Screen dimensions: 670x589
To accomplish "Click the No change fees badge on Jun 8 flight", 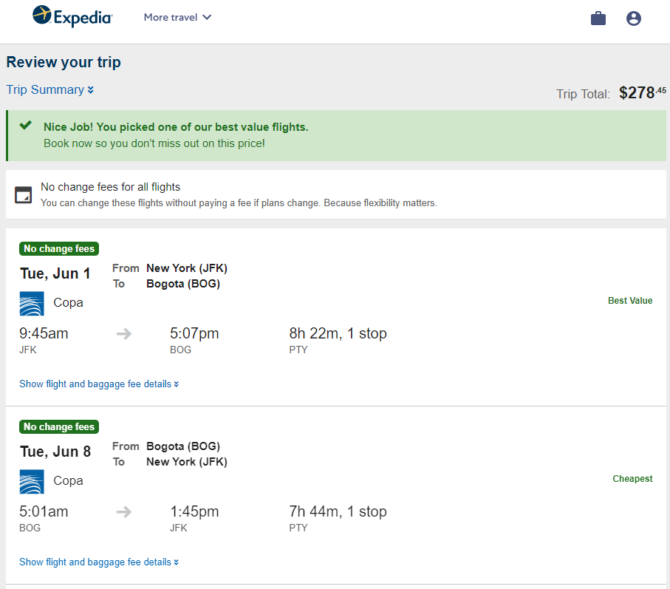I will [x=59, y=427].
